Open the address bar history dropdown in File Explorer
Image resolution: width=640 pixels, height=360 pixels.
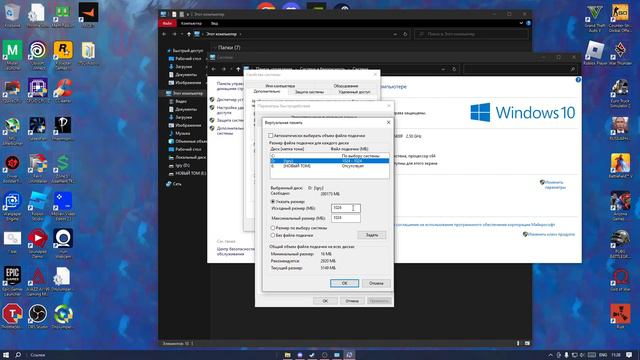(395, 34)
